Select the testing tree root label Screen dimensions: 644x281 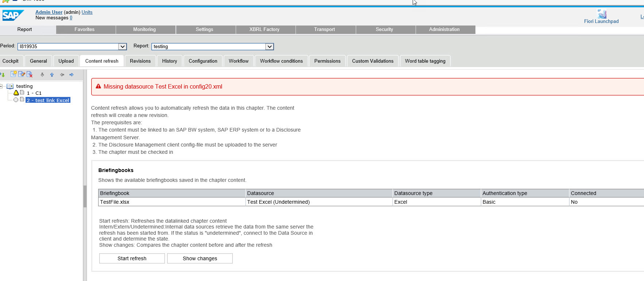24,86
